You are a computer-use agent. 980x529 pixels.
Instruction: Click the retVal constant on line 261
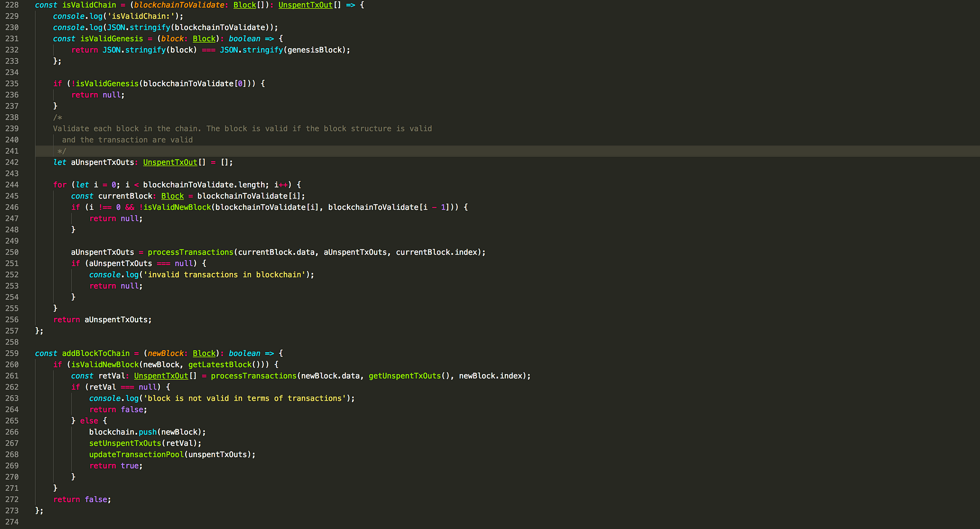click(x=112, y=377)
